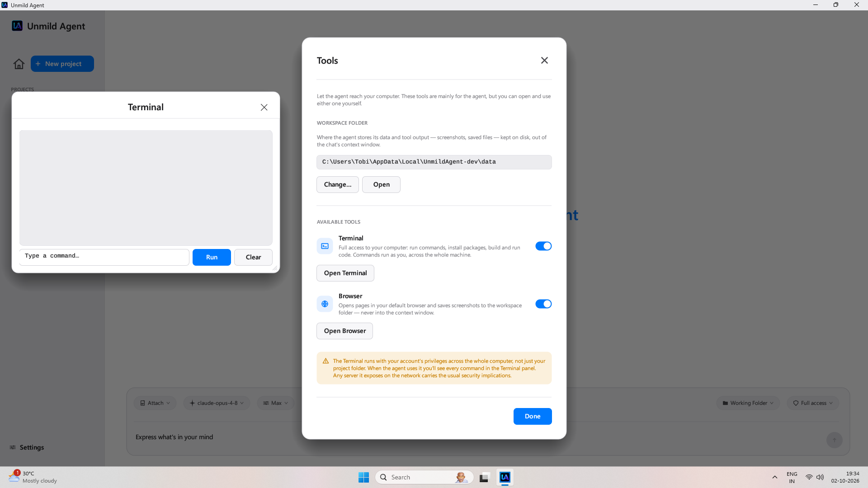This screenshot has height=488, width=868.
Task: Open the Full access permissions dropdown
Action: click(x=813, y=403)
